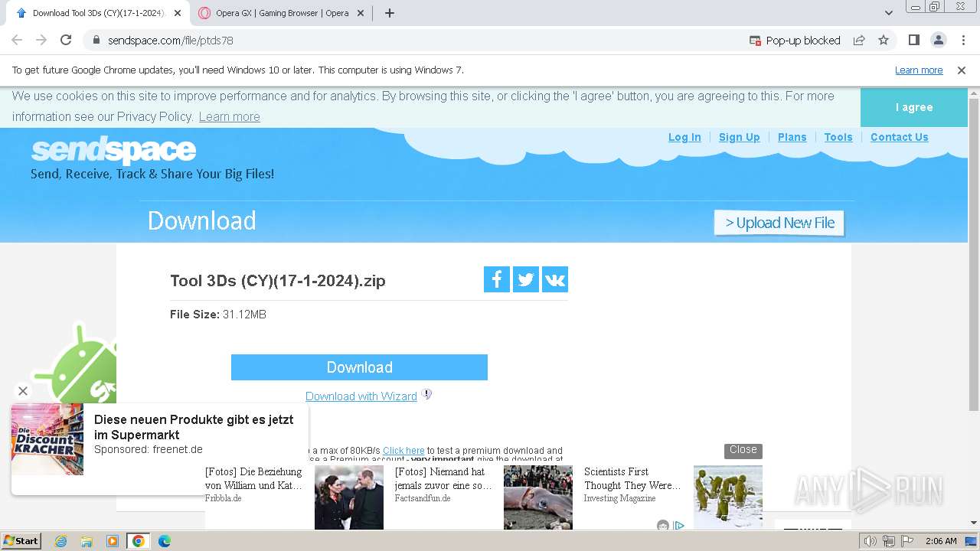Viewport: 980px width, 551px height.
Task: Click the taskbar clock showing 2:06 AM
Action: pyautogui.click(x=941, y=541)
